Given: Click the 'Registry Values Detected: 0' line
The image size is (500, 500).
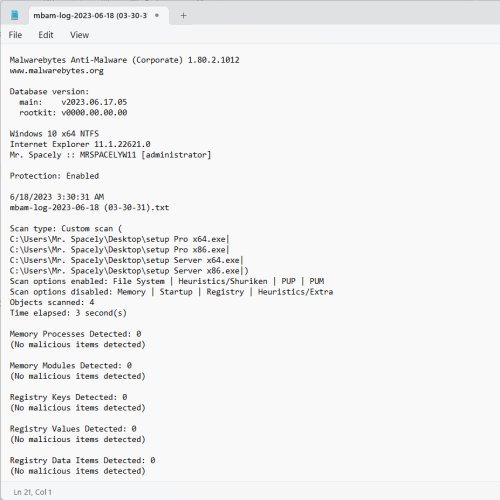Looking at the screenshot, I should [73, 429].
